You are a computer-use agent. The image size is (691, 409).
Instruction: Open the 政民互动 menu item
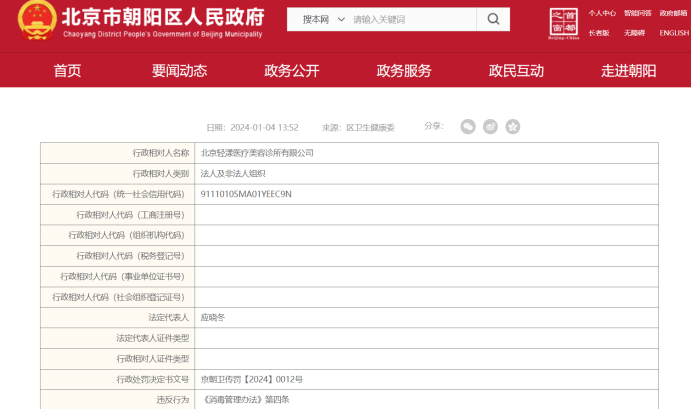(x=516, y=71)
